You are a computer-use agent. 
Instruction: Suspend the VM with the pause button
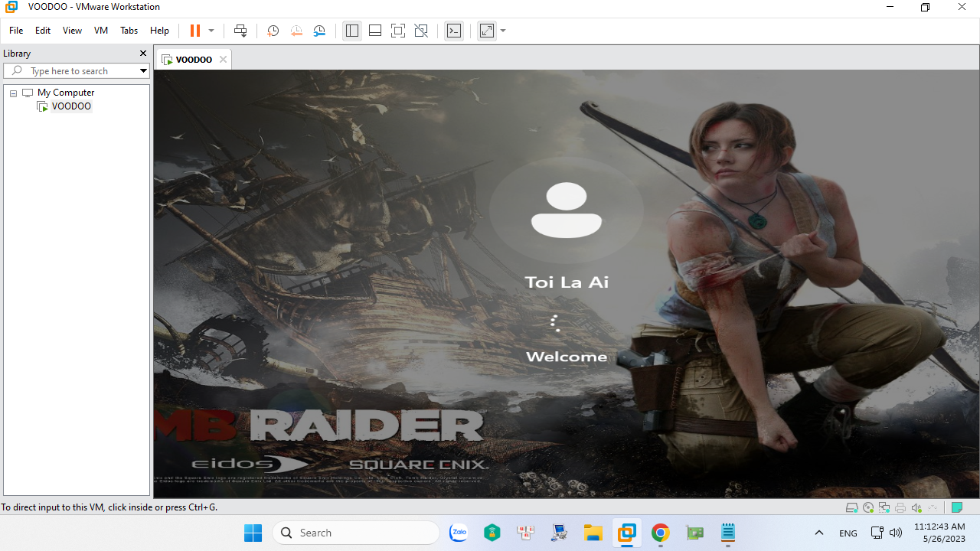click(194, 31)
